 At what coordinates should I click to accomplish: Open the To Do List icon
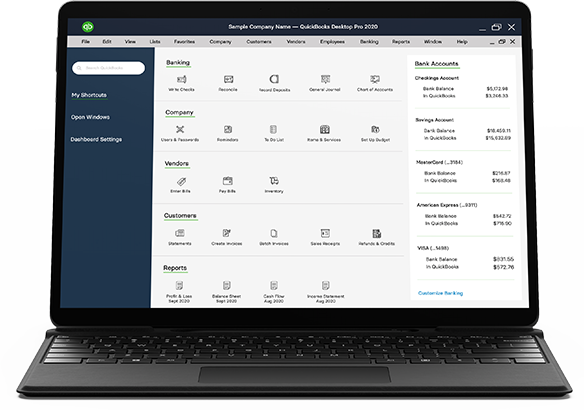tap(273, 129)
